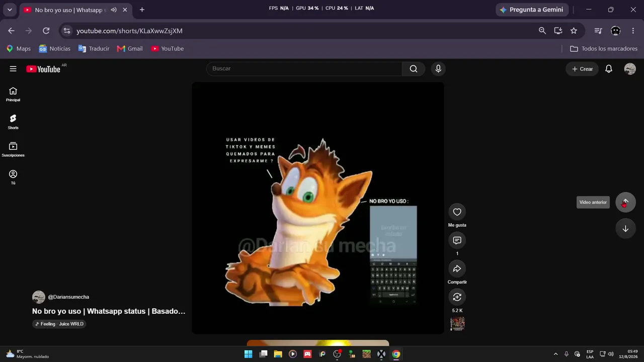644x362 pixels.
Task: Open the media controls icon in Chrome
Action: [598, 31]
